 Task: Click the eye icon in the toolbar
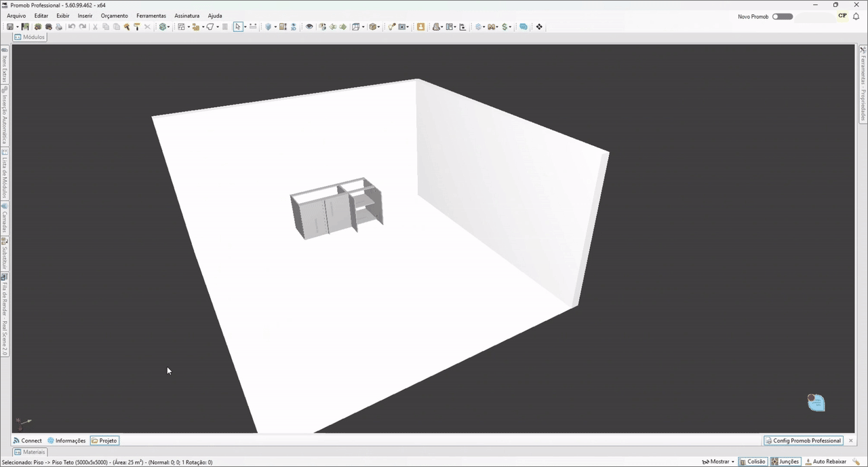[x=309, y=27]
